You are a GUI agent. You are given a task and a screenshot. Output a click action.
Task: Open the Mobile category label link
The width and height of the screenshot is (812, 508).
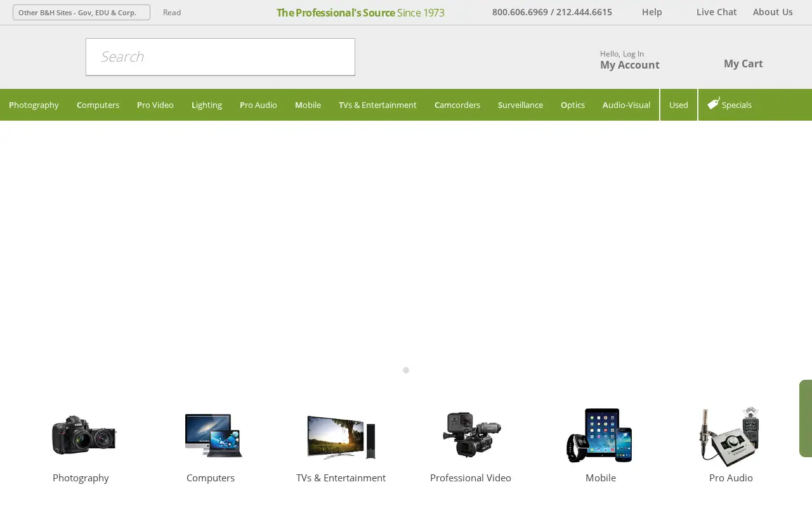(601, 478)
